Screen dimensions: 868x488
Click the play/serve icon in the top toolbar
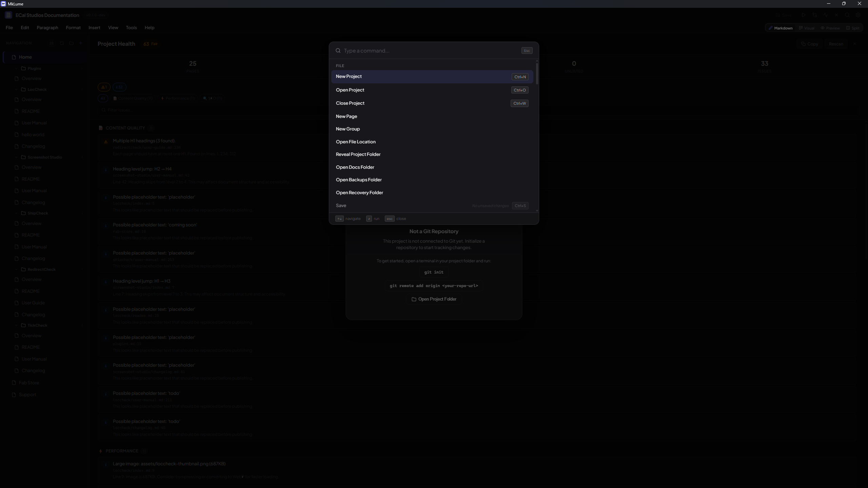[804, 15]
